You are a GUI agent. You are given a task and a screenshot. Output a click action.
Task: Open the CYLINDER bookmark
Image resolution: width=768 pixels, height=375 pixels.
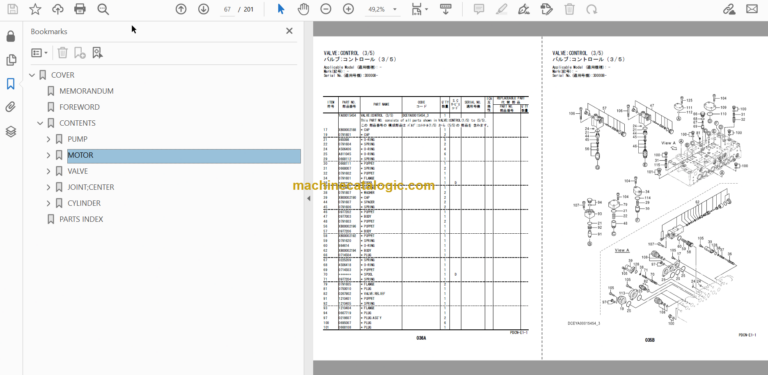click(x=84, y=203)
